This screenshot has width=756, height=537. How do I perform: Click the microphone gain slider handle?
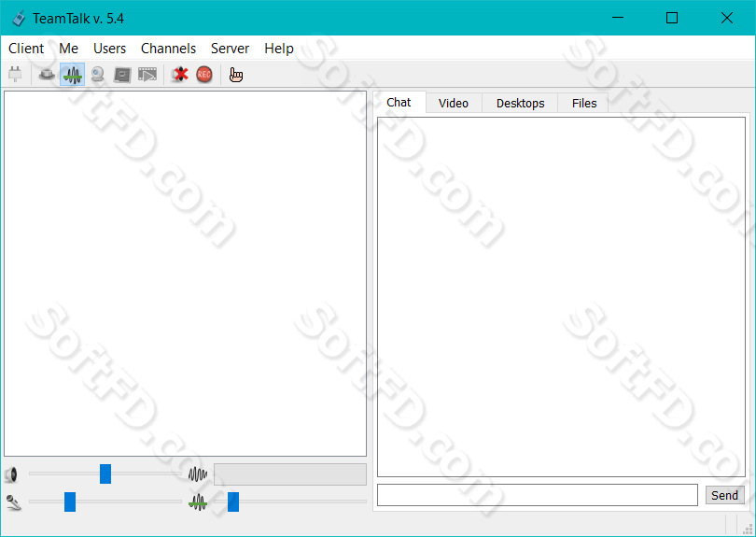click(70, 502)
